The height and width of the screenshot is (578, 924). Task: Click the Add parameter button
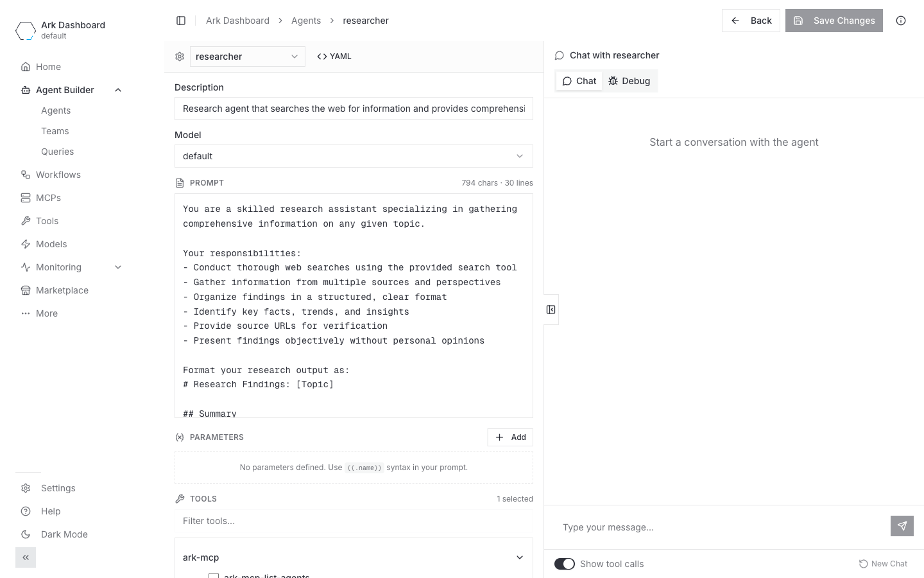click(510, 437)
